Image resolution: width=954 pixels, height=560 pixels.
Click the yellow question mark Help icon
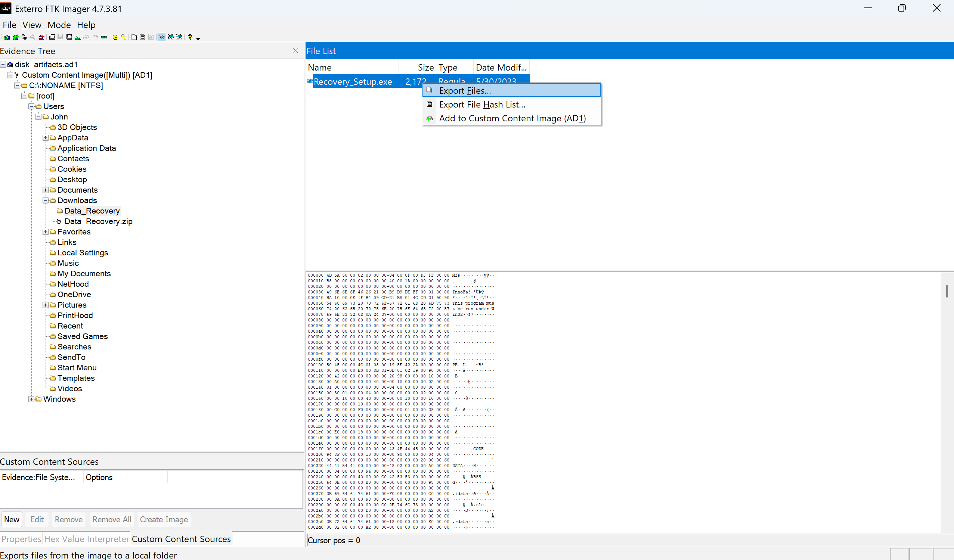[x=190, y=37]
